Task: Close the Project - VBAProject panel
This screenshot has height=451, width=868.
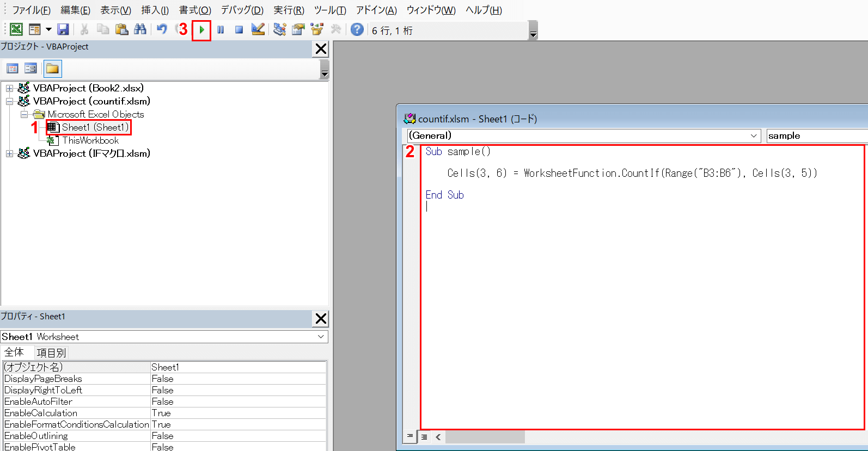Action: click(321, 49)
